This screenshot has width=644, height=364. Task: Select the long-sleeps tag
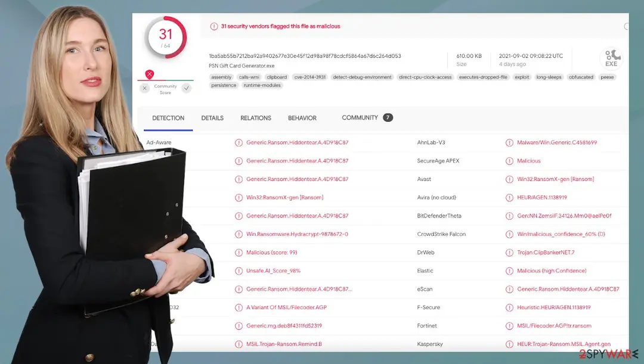549,77
